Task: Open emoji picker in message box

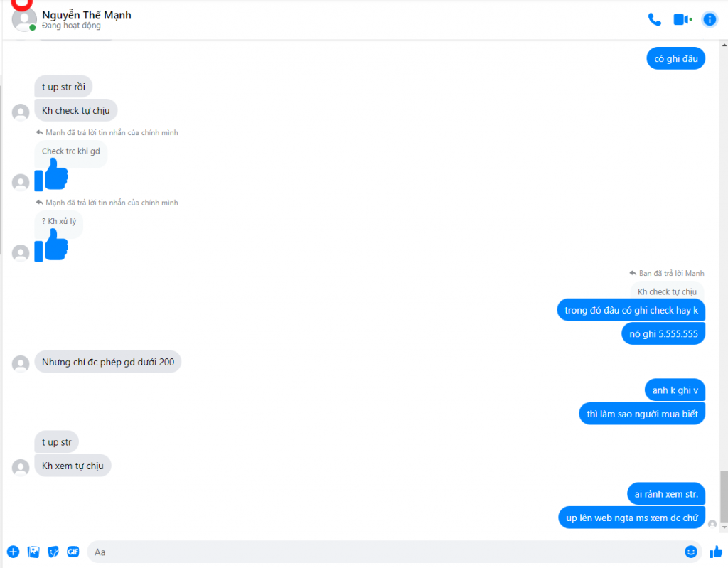Action: click(x=690, y=552)
